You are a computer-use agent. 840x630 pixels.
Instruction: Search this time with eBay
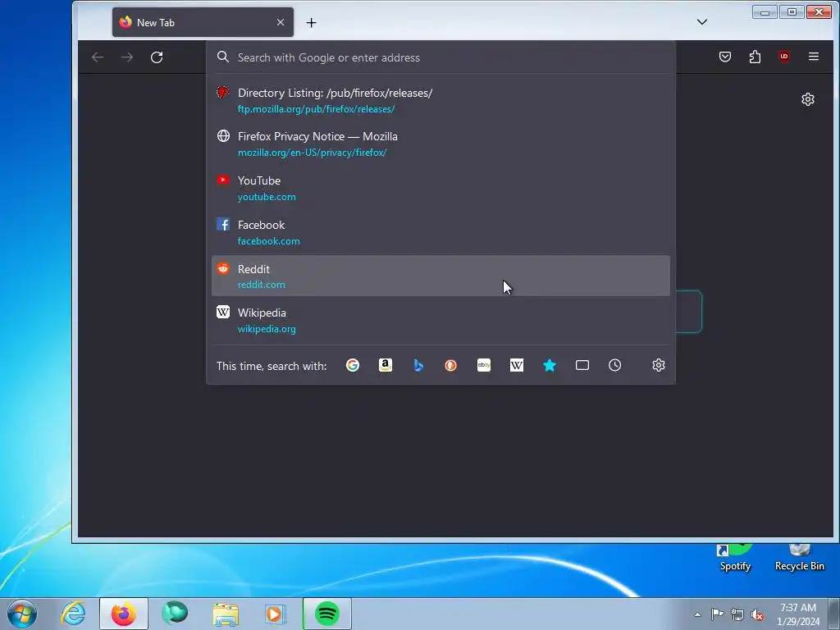pyautogui.click(x=484, y=365)
